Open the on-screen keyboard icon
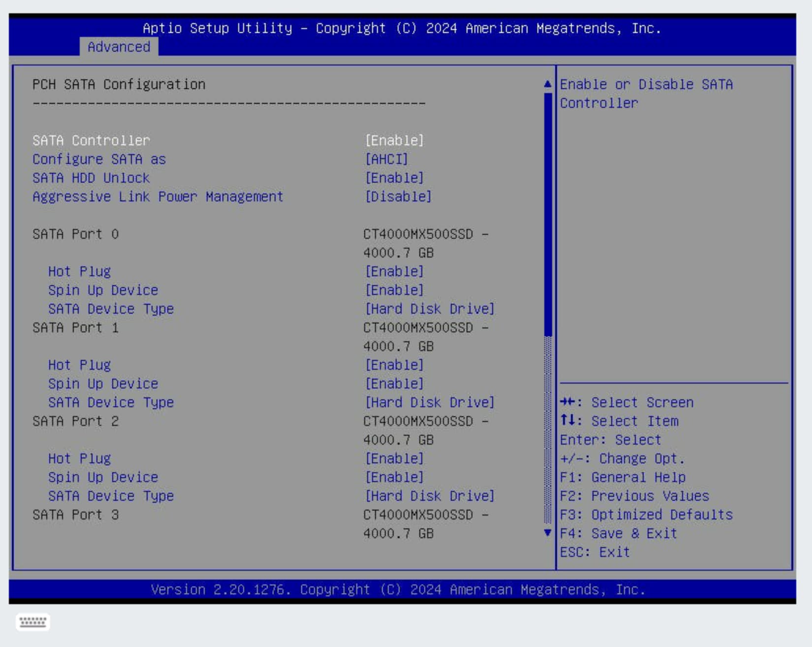Screen dimensions: 812x647 click(32, 622)
